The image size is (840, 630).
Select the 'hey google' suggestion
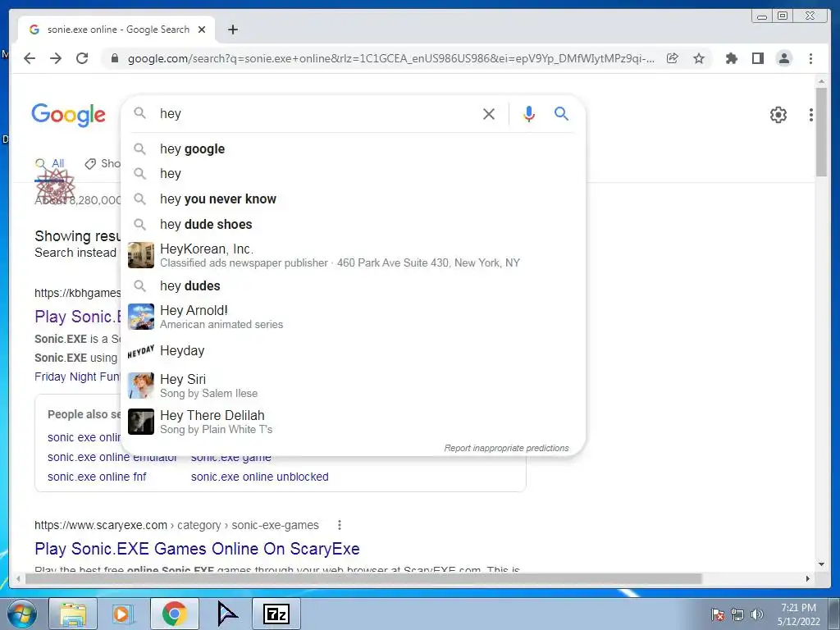coord(353,149)
